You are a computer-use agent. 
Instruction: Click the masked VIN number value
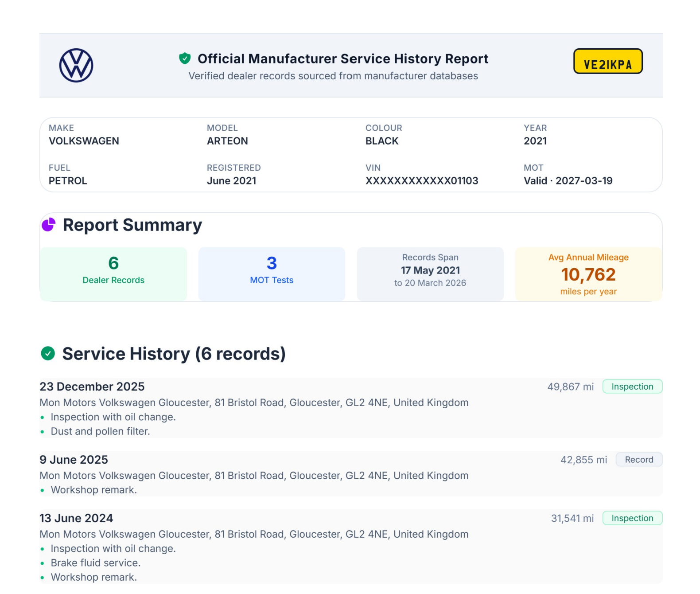pos(422,181)
